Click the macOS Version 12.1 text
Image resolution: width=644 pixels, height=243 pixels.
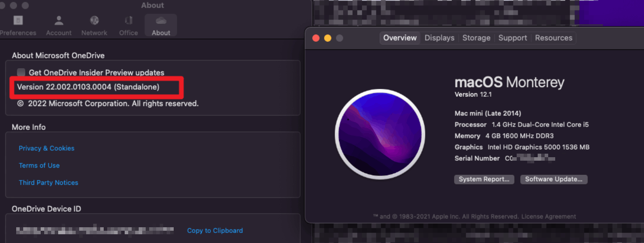tap(473, 95)
